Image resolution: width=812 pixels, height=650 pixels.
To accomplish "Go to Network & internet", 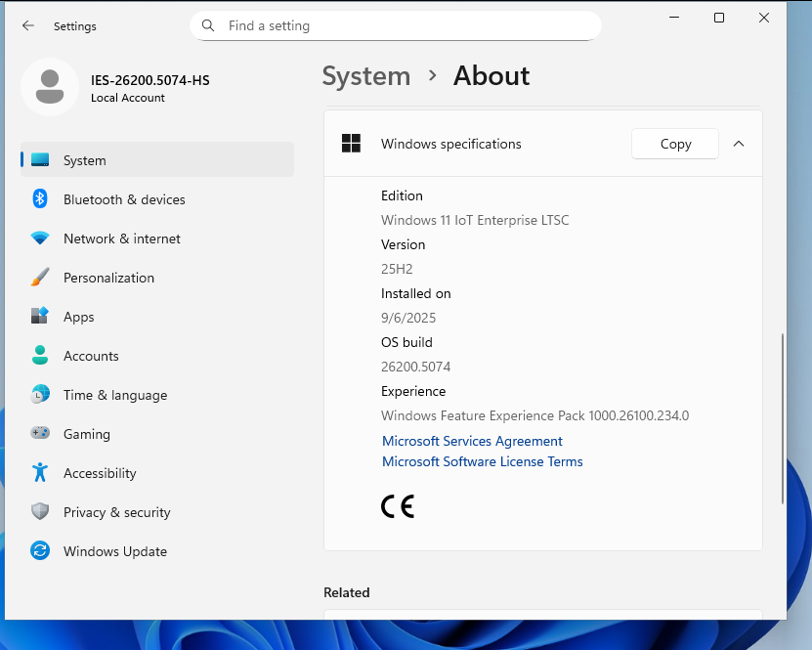I will click(x=157, y=238).
